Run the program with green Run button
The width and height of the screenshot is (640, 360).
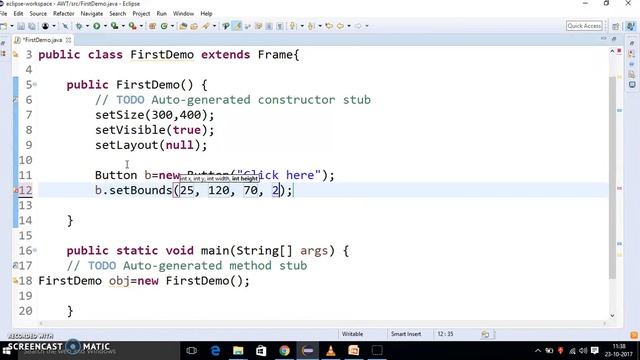coord(97,26)
